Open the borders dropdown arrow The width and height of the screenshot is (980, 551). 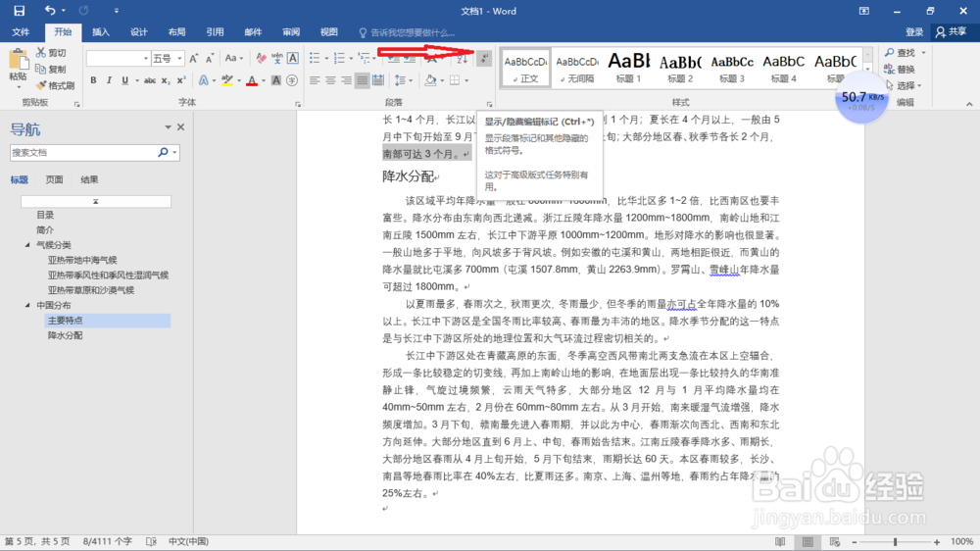466,80
